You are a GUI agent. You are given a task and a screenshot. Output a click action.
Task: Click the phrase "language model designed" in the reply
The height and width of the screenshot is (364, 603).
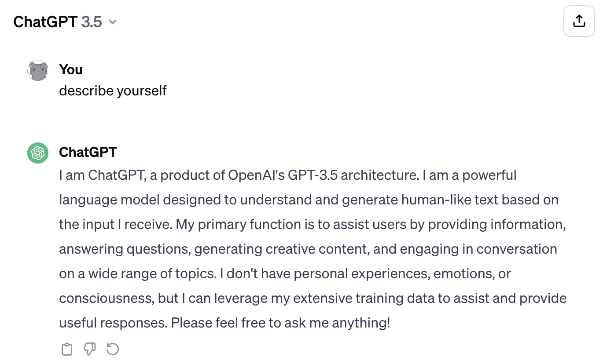point(141,200)
